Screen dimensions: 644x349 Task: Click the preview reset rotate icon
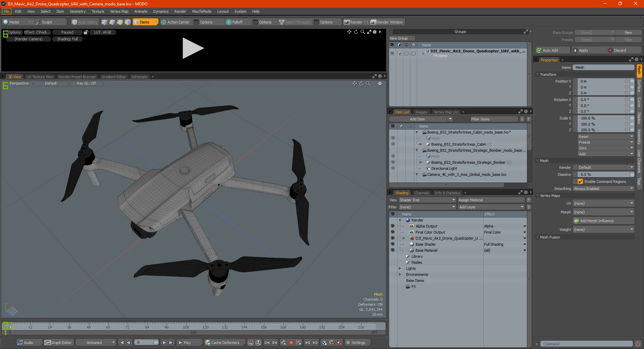356,32
